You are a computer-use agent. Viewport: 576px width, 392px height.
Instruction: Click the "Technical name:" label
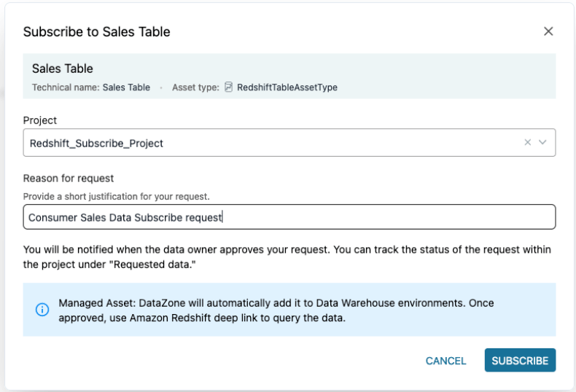pyautogui.click(x=65, y=87)
